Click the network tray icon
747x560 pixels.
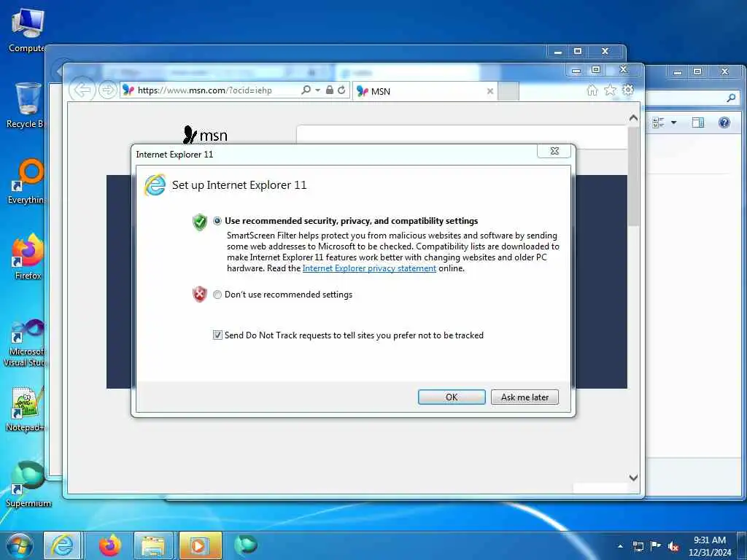tap(638, 546)
